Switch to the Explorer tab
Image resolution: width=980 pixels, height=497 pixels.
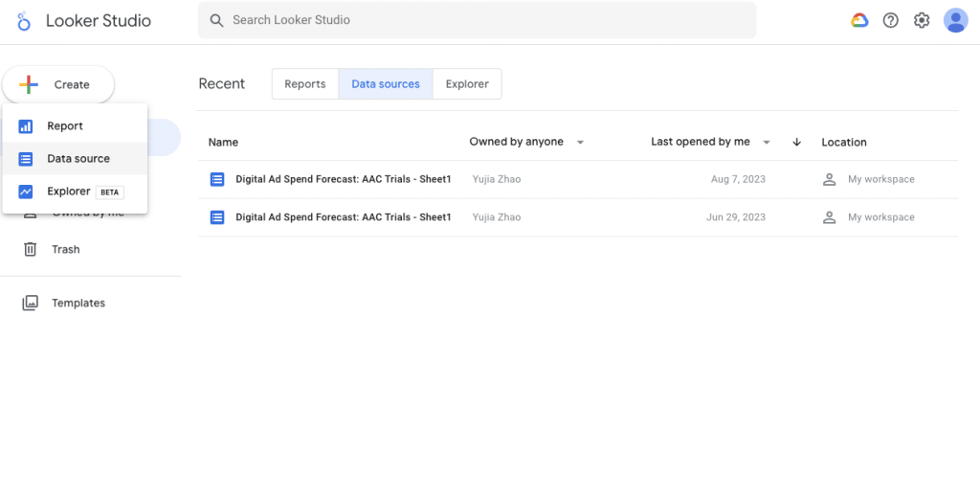click(x=467, y=83)
